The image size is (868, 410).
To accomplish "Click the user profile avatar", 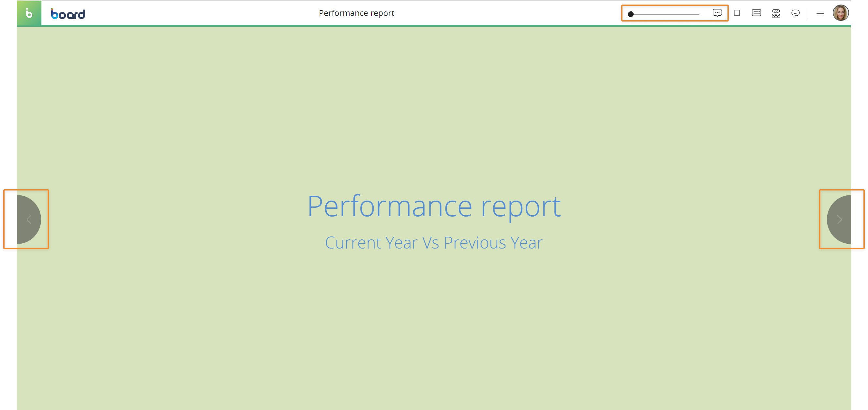I will [x=840, y=13].
